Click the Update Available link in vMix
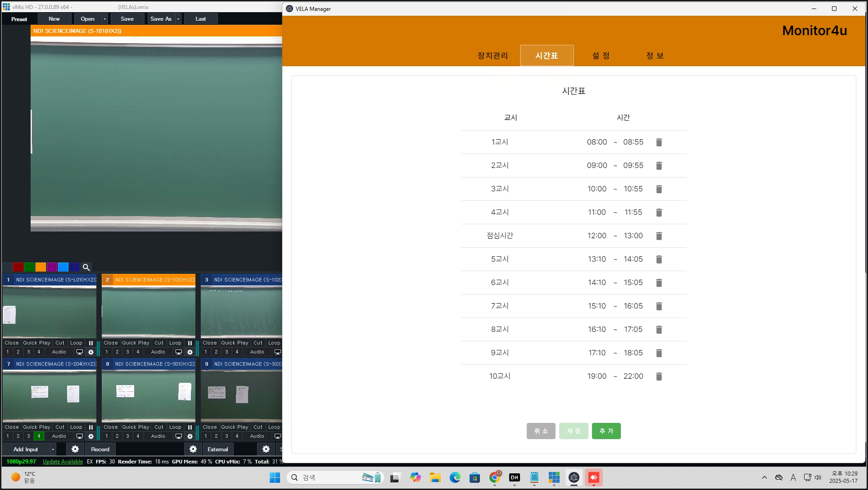Viewport: 868px width, 490px height. pyautogui.click(x=63, y=462)
